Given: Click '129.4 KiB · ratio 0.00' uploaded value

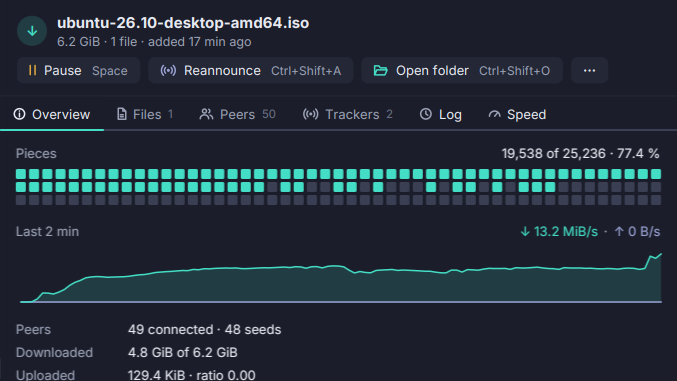Looking at the screenshot, I should pyautogui.click(x=192, y=375).
